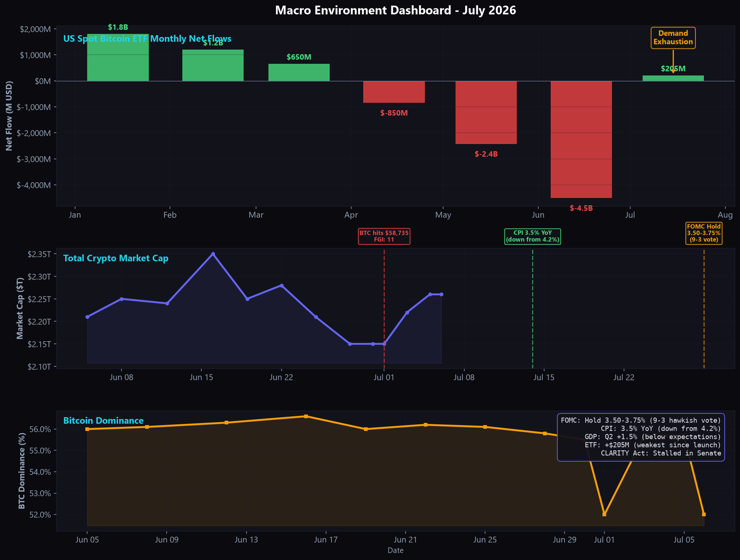
Task: Click the Bitcoin Dominance chart title
Action: click(103, 421)
